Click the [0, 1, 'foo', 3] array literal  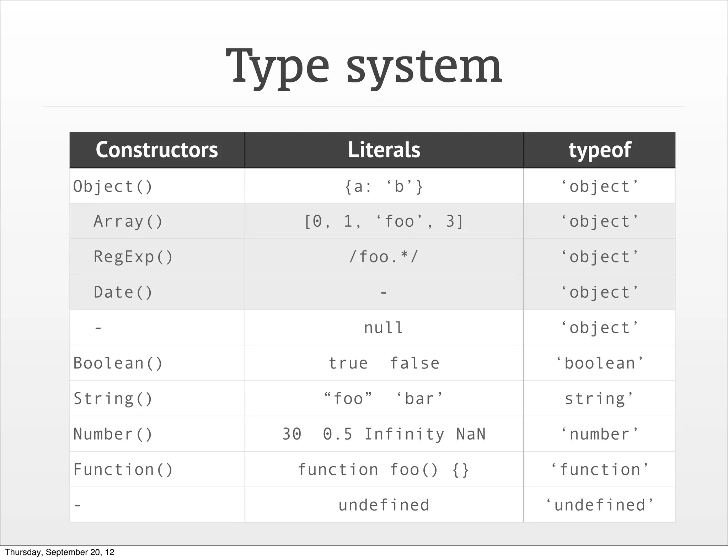point(384,221)
